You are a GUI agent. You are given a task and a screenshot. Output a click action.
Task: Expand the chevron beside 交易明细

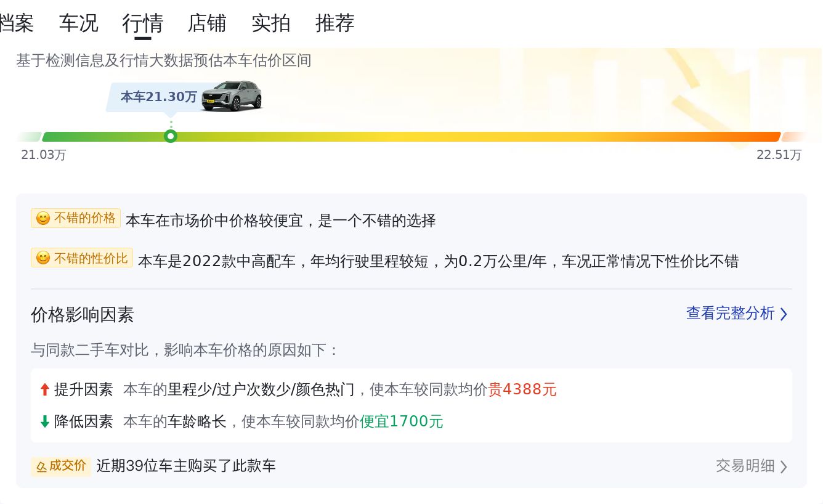[x=784, y=466]
